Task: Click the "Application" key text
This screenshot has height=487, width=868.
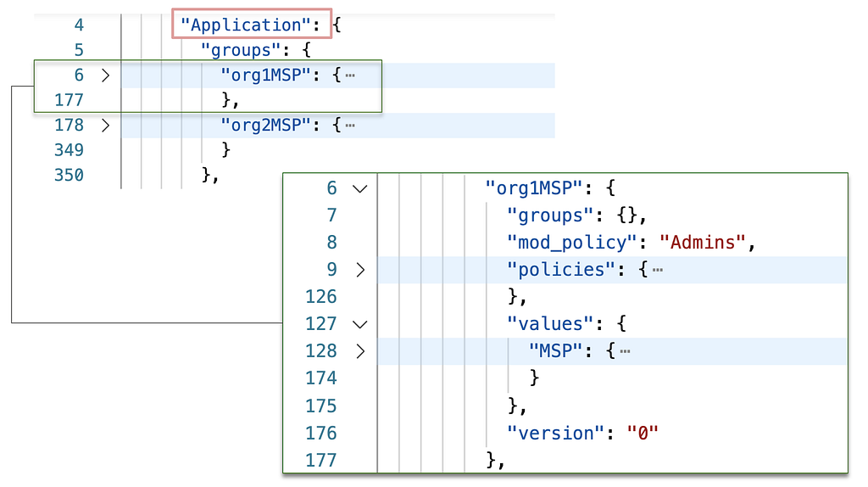Action: pos(245,25)
